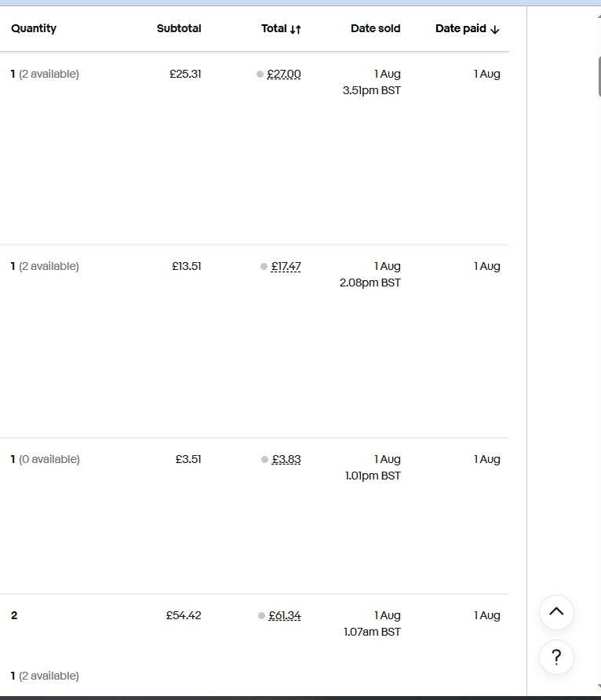Image resolution: width=601 pixels, height=700 pixels.
Task: Open the £61.34 total details
Action: (x=284, y=616)
